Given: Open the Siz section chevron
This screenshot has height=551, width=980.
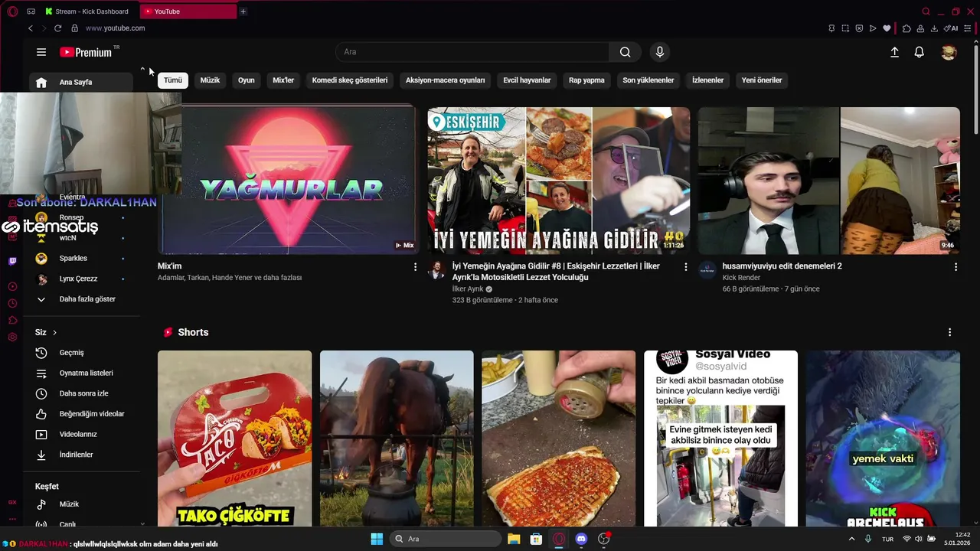Looking at the screenshot, I should coord(55,332).
